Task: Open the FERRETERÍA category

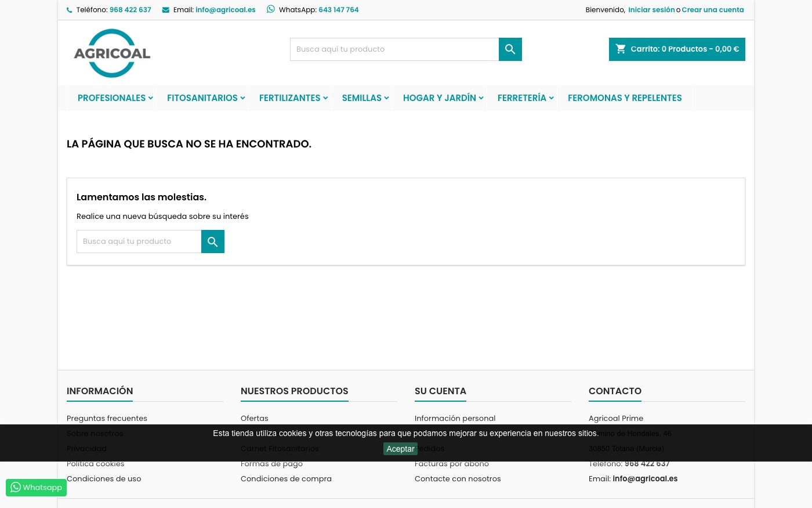Action: (x=522, y=98)
